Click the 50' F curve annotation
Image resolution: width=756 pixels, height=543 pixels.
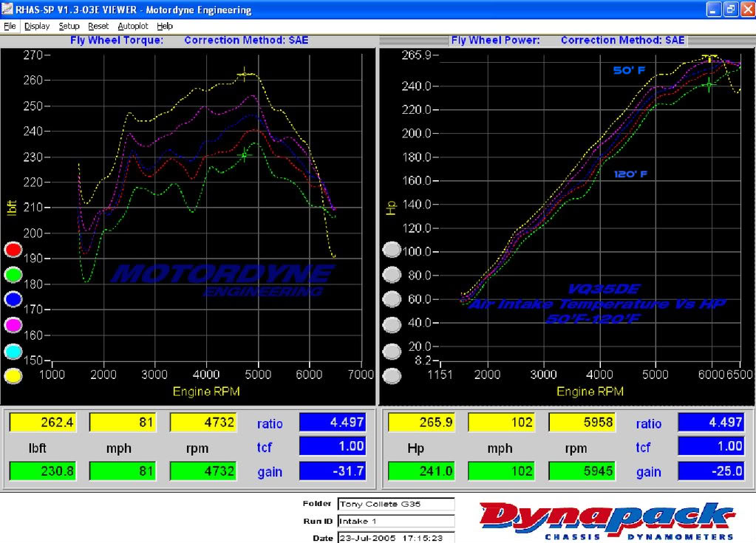tap(629, 70)
